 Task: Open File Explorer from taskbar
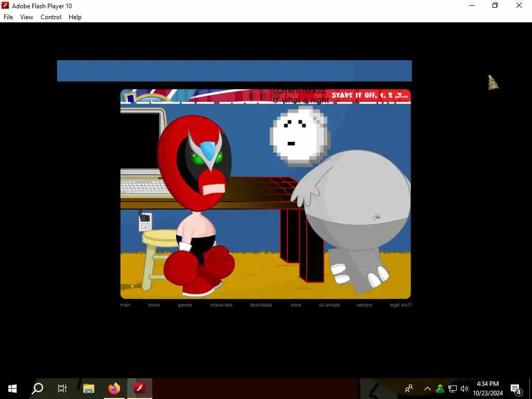click(88, 388)
